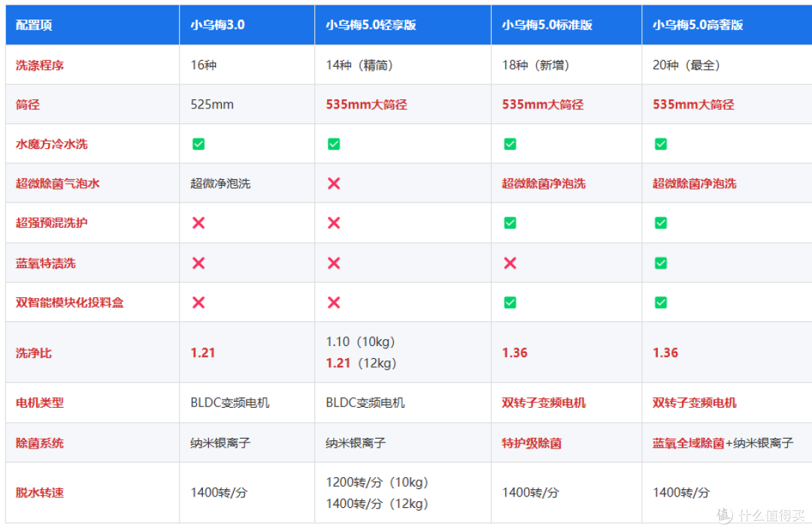
Task: Click the 超强预混洗护 green check under 5.0标准版
Action: click(x=510, y=223)
